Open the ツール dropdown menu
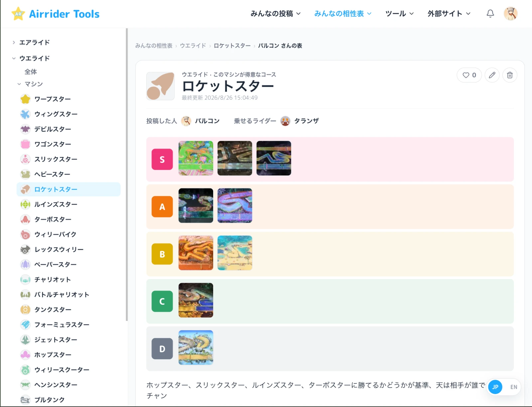Image resolution: width=532 pixels, height=407 pixels. click(399, 14)
